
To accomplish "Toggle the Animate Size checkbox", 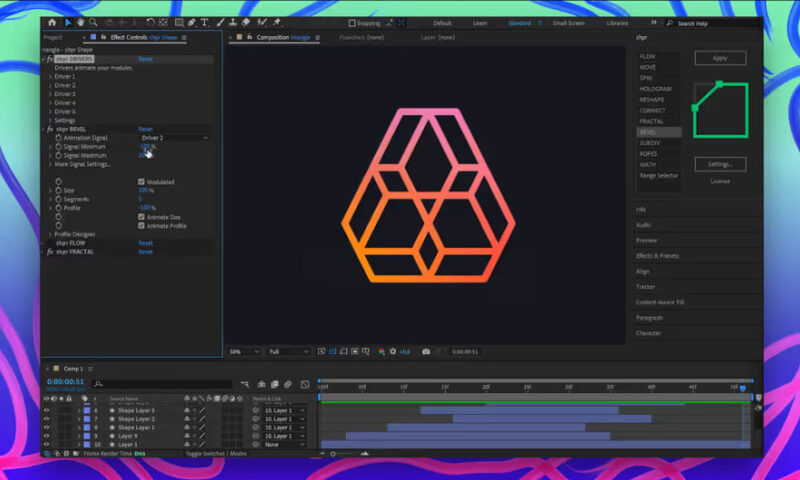I will [x=141, y=216].
